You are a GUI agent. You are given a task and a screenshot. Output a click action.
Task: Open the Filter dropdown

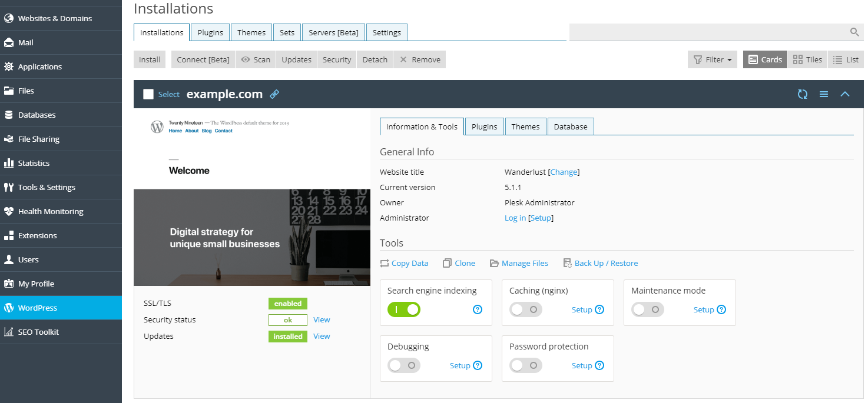coord(713,59)
